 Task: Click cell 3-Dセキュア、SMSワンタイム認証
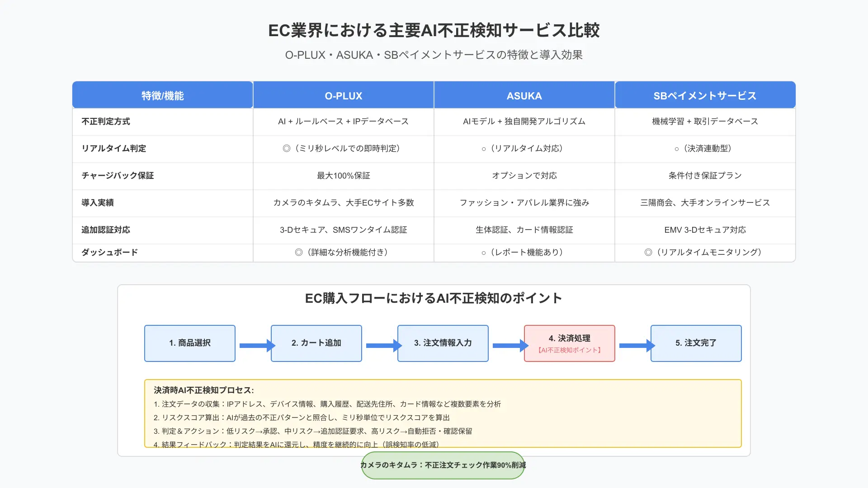(x=344, y=230)
